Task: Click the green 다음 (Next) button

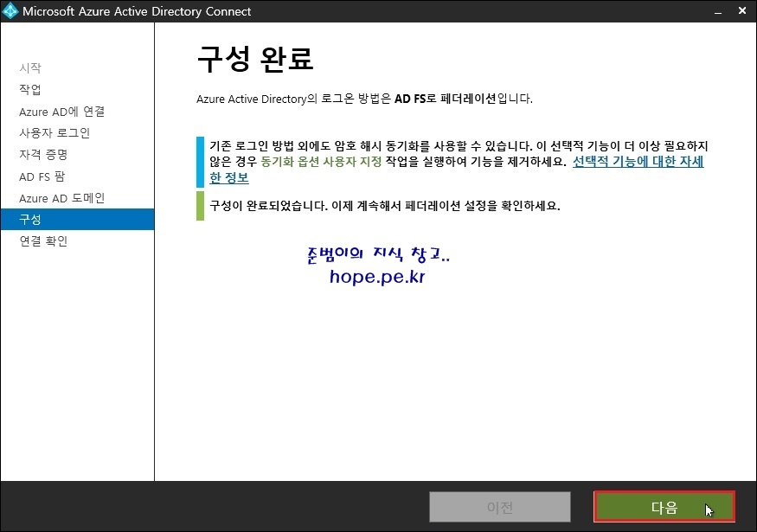Action: [x=664, y=506]
